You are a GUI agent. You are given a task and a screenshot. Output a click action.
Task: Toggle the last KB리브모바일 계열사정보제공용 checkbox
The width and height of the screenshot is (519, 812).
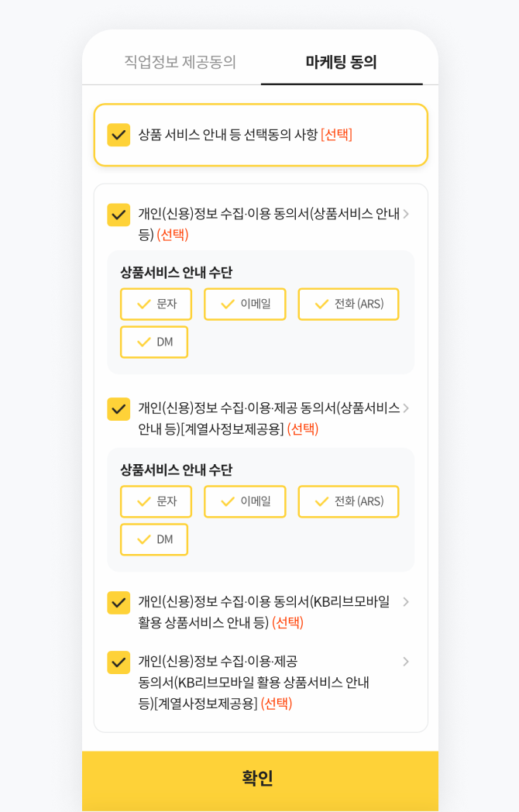[119, 662]
